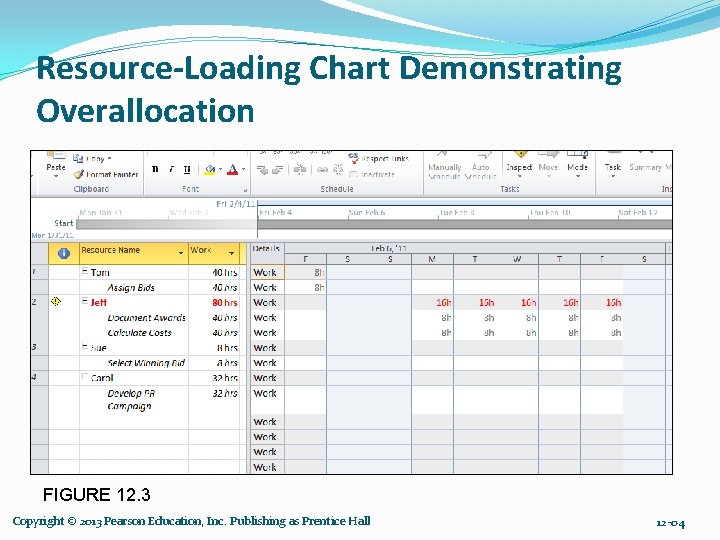The image size is (720, 540).
Task: Click Indent Task icon
Action: coord(277,170)
